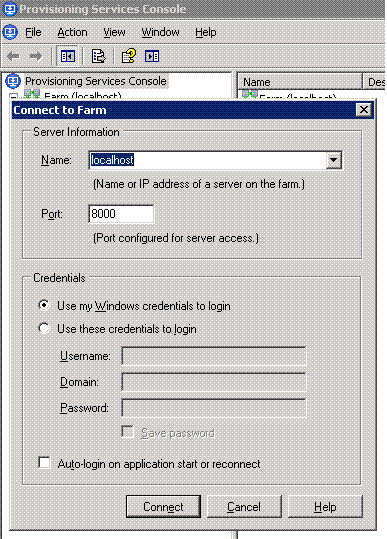The height and width of the screenshot is (539, 387).
Task: Enable Auto-login on application start or reconnect
Action: 44,463
